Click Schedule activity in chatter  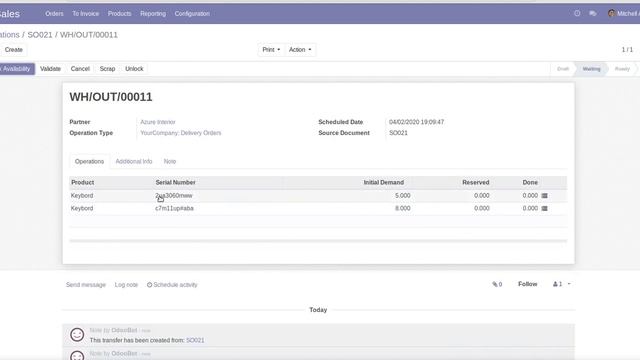tap(172, 284)
